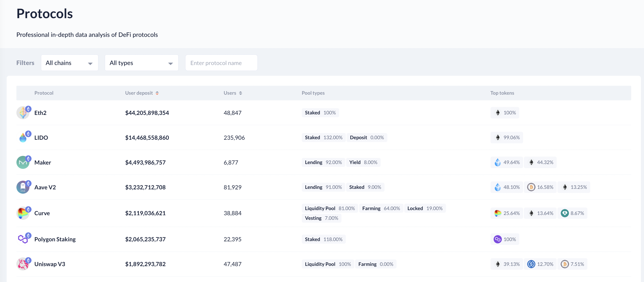Open the Eth2 protocol name link
Image resolution: width=644 pixels, height=282 pixels.
(40, 113)
